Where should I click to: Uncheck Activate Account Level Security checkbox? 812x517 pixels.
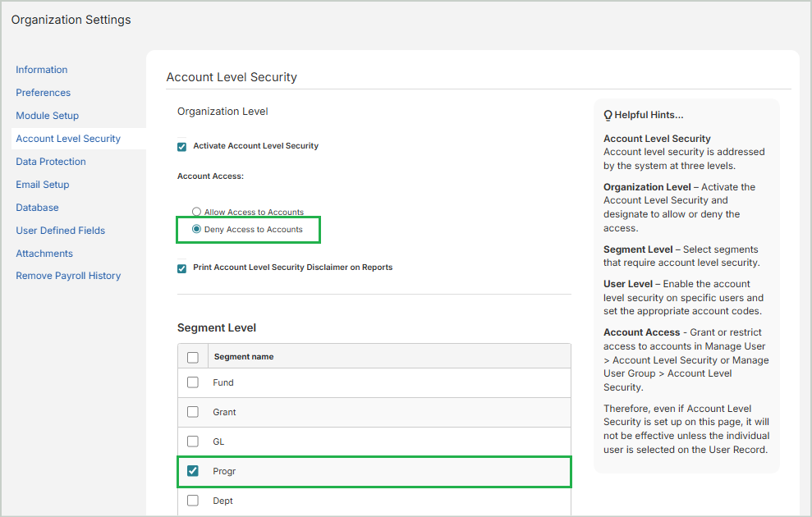click(182, 147)
